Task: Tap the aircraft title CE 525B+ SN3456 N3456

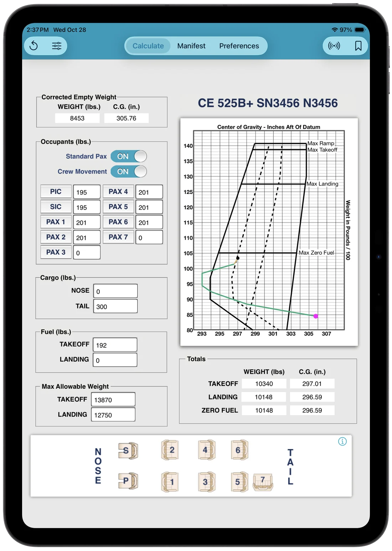Action: 268,103
